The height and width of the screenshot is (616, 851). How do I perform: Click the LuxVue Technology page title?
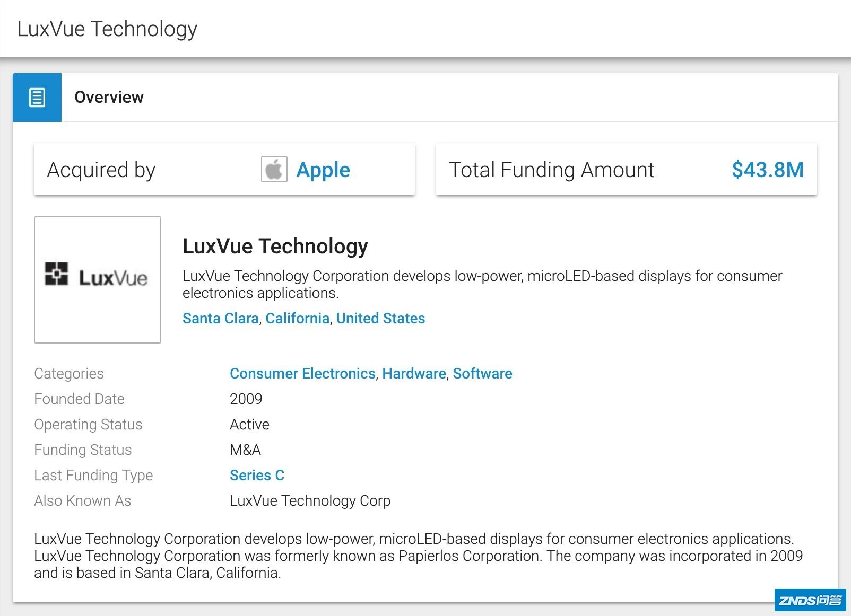107,29
